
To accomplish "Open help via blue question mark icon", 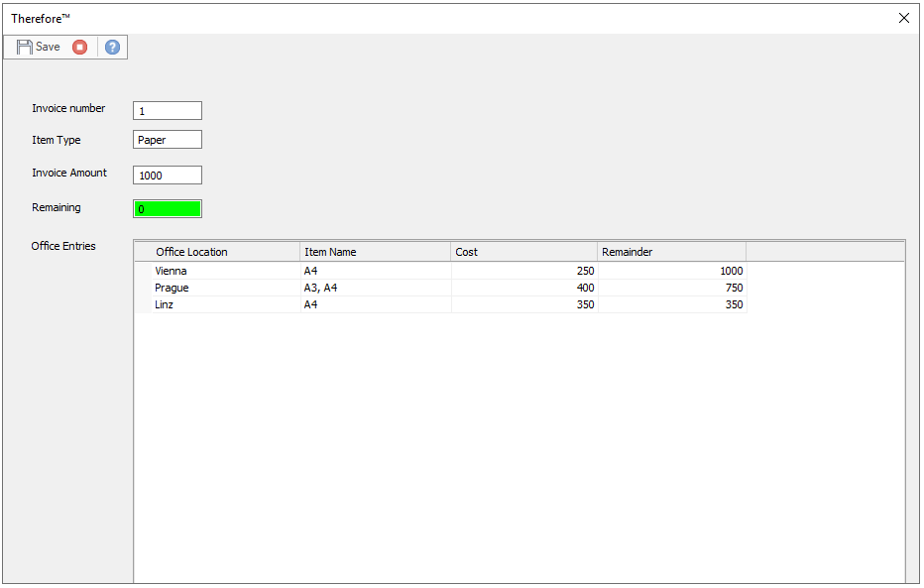I will [x=112, y=47].
